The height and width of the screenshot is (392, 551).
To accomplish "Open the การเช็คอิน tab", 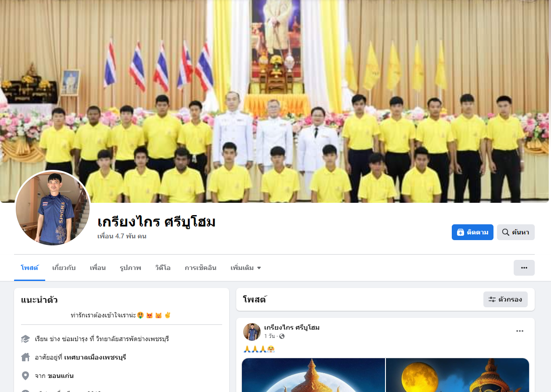I will pyautogui.click(x=200, y=268).
